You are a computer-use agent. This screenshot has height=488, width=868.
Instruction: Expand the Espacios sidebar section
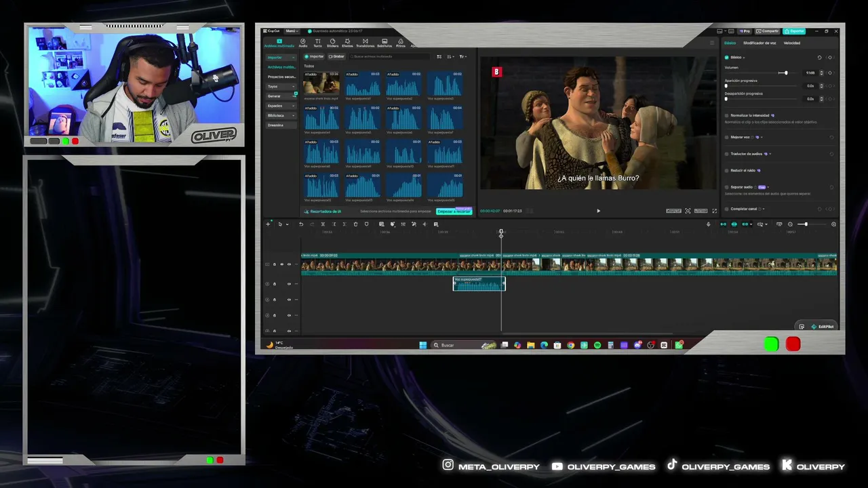coord(281,106)
